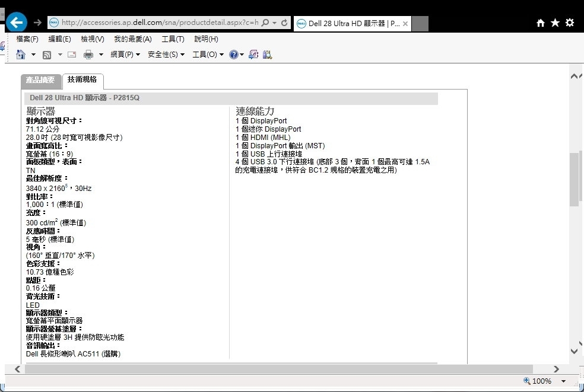
Task: Open the Tools gear icon
Action: [570, 23]
